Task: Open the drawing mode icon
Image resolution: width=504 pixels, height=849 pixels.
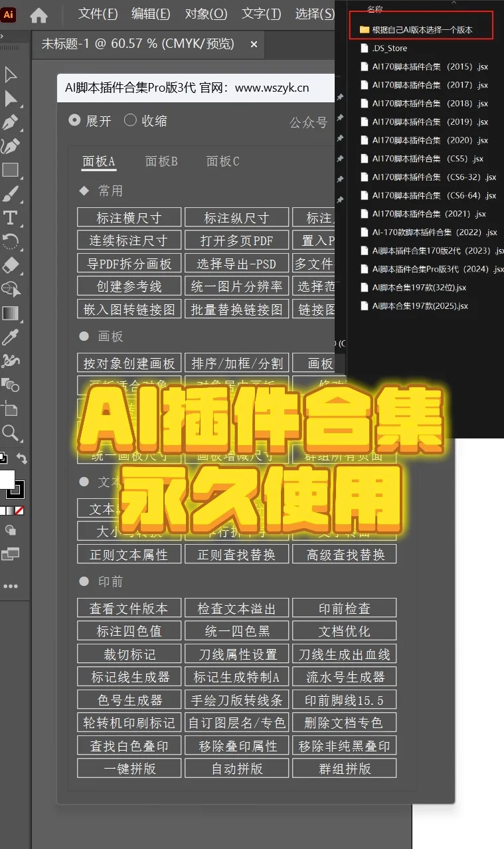Action: click(x=11, y=530)
